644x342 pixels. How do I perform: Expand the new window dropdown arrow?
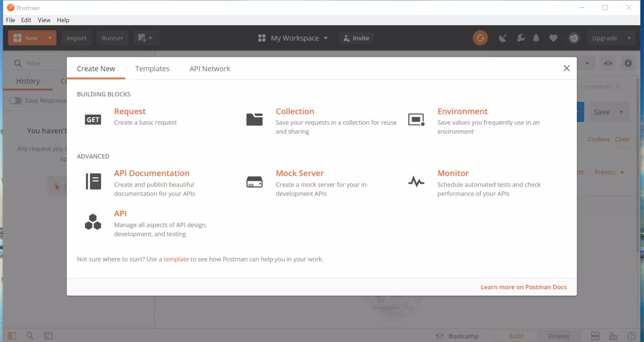(x=151, y=38)
